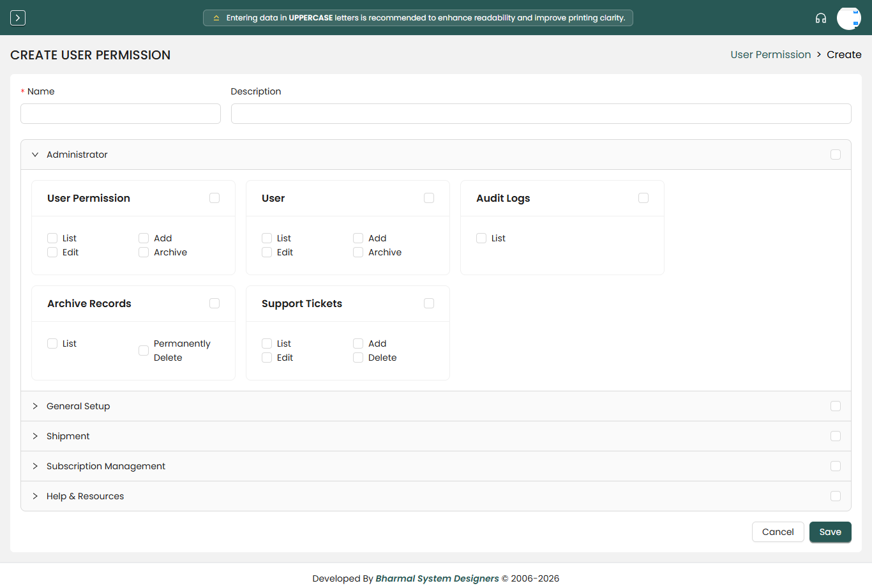Screen dimensions: 872x588
Task: Enable List under User Permission
Action: [x=52, y=238]
